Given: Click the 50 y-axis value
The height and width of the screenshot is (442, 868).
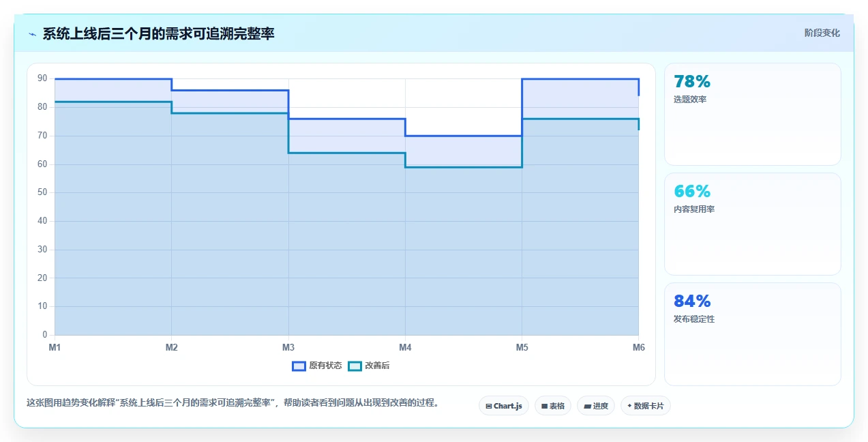Looking at the screenshot, I should point(42,192).
